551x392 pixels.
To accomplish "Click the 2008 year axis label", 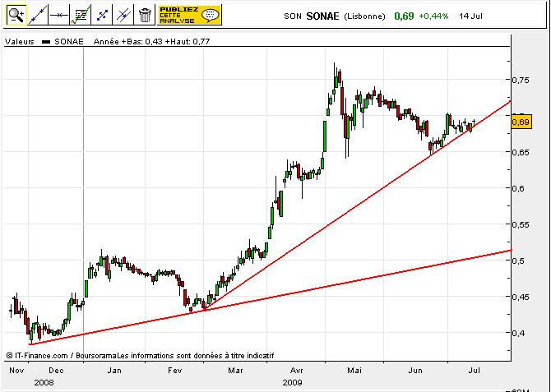I will pos(44,382).
